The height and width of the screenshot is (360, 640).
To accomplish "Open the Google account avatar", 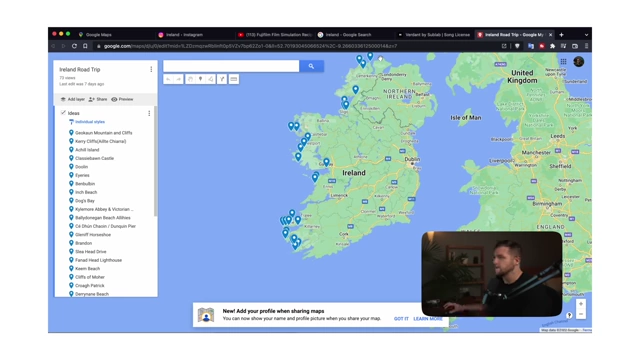I will coord(578,62).
